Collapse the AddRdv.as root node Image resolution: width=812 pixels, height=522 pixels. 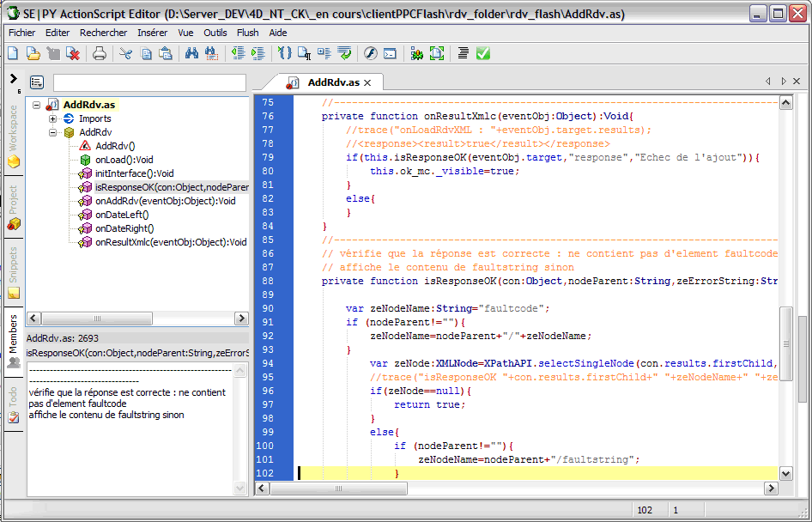point(36,105)
